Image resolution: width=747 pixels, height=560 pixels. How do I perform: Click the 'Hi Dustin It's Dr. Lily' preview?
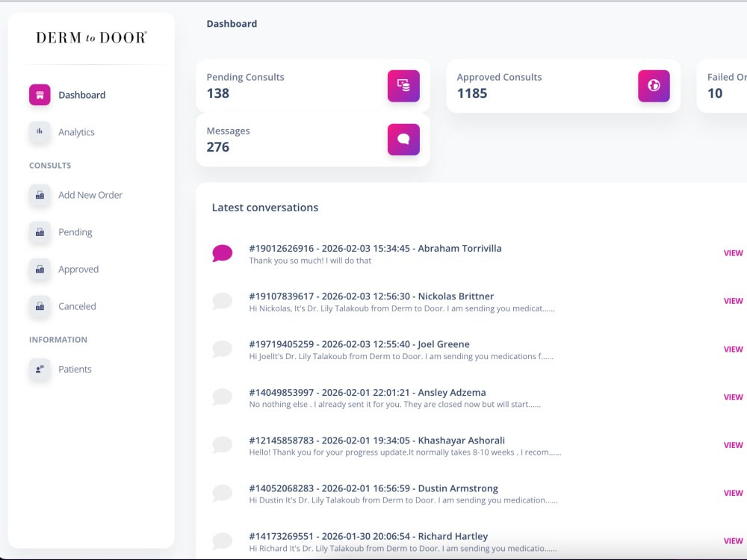[x=403, y=500]
